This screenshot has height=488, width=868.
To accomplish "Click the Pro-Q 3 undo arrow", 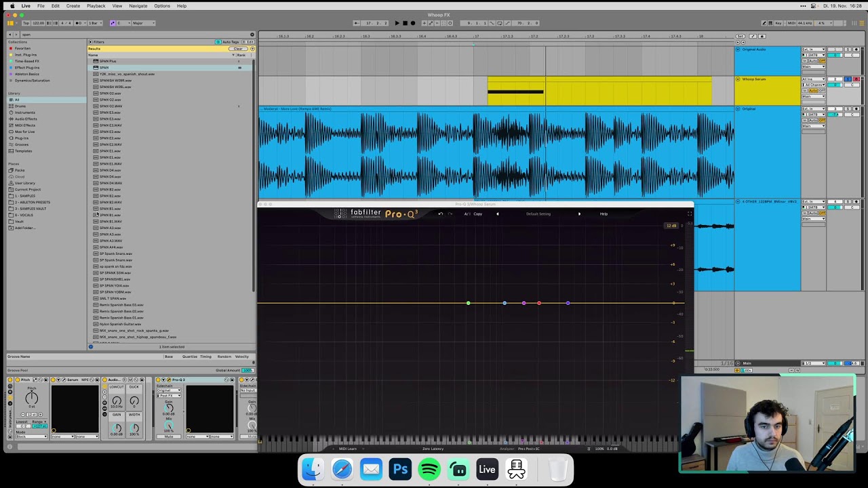I will 440,214.
